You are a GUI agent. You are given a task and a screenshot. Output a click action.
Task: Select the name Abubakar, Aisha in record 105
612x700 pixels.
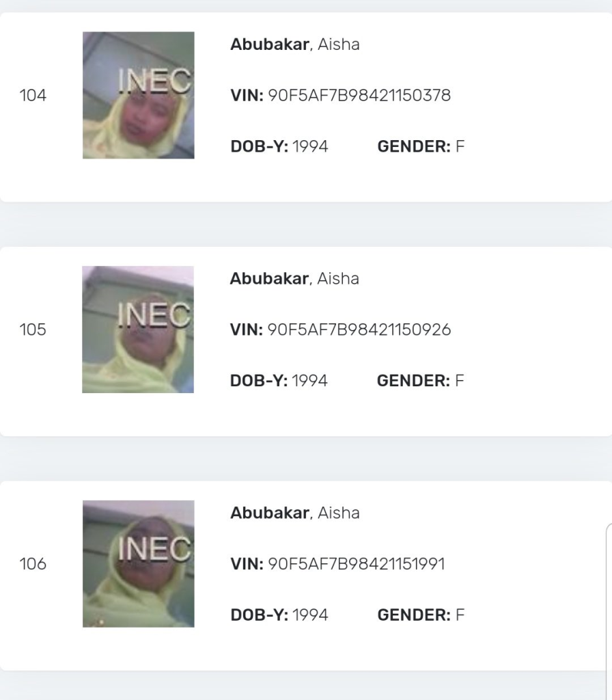(x=294, y=279)
